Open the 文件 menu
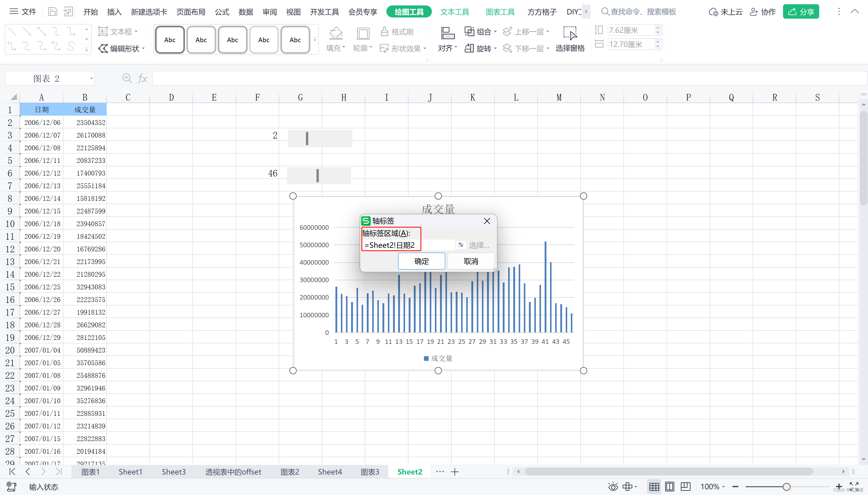The width and height of the screenshot is (868, 495). [23, 11]
